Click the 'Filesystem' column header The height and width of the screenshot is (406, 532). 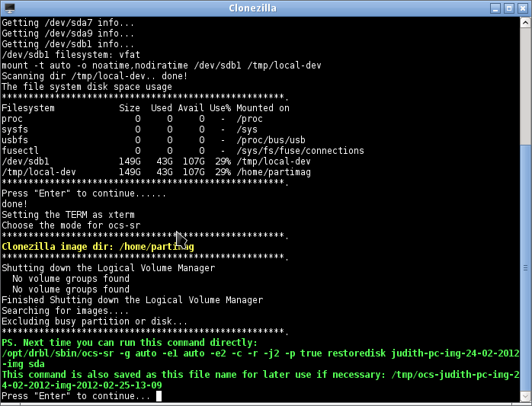28,108
